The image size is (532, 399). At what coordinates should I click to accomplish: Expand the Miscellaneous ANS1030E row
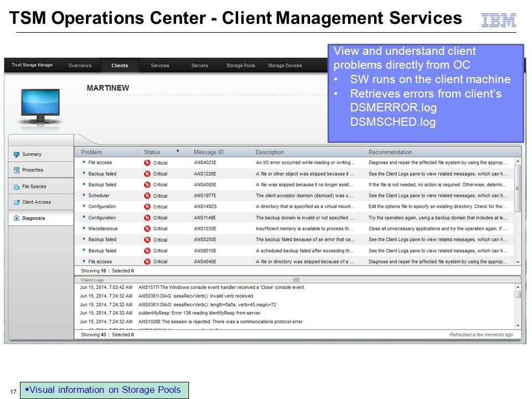84,228
